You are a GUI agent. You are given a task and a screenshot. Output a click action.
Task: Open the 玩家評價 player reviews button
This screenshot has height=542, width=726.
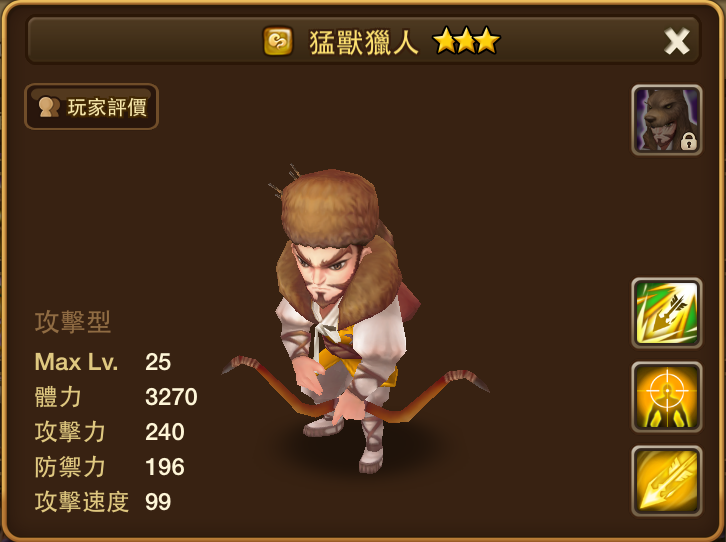[91, 107]
